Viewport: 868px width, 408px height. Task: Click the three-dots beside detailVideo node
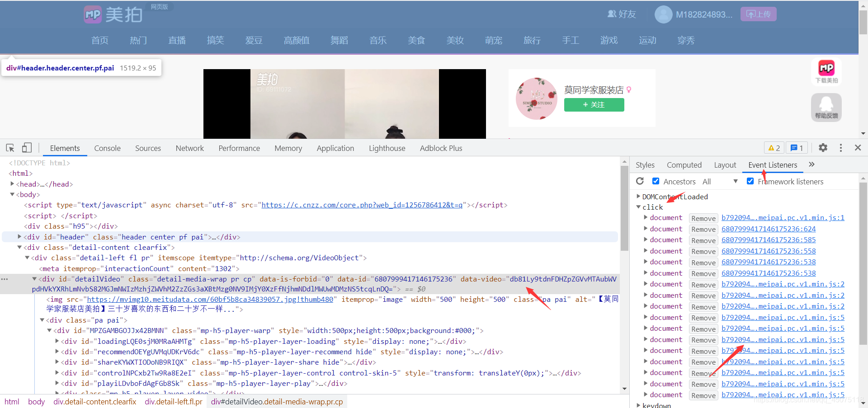pyautogui.click(x=5, y=279)
